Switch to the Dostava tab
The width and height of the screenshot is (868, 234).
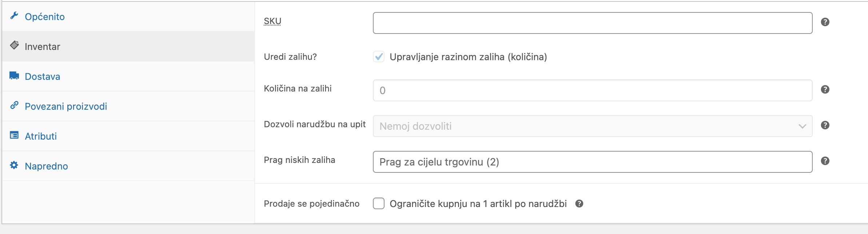point(42,76)
